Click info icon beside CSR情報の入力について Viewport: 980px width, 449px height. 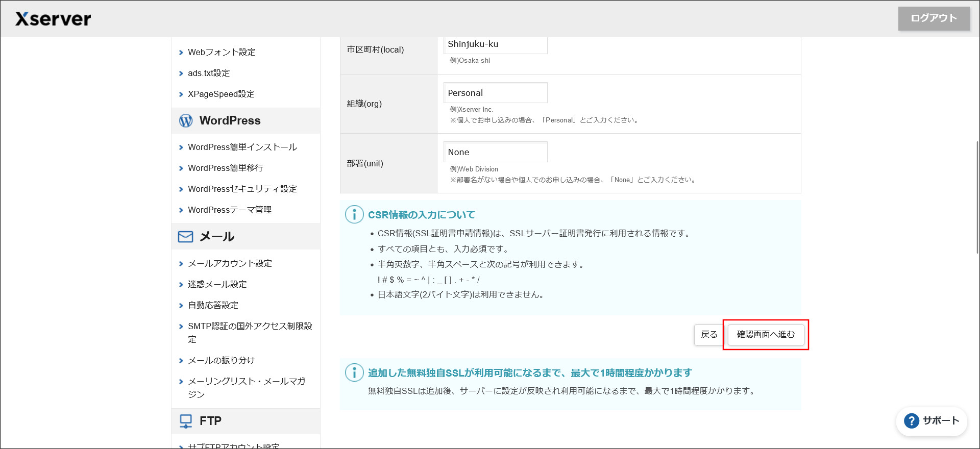pos(354,215)
